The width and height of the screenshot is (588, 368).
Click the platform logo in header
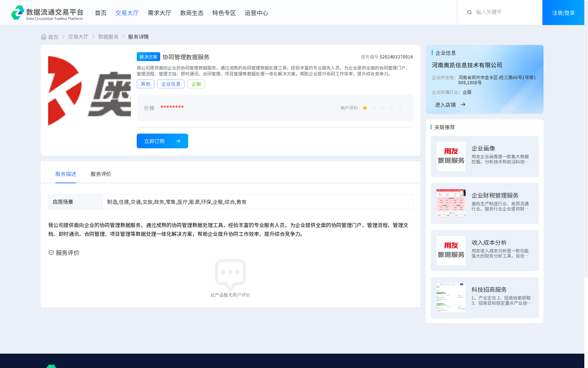(47, 13)
